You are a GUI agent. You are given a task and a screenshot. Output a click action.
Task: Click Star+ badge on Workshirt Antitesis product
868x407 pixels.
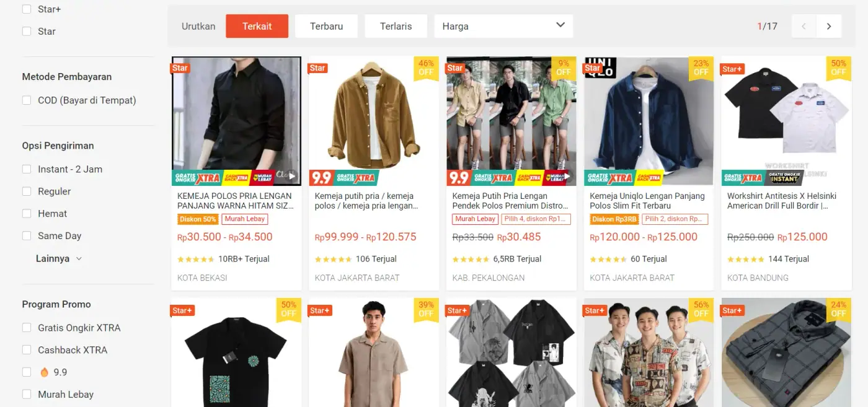[x=732, y=69]
